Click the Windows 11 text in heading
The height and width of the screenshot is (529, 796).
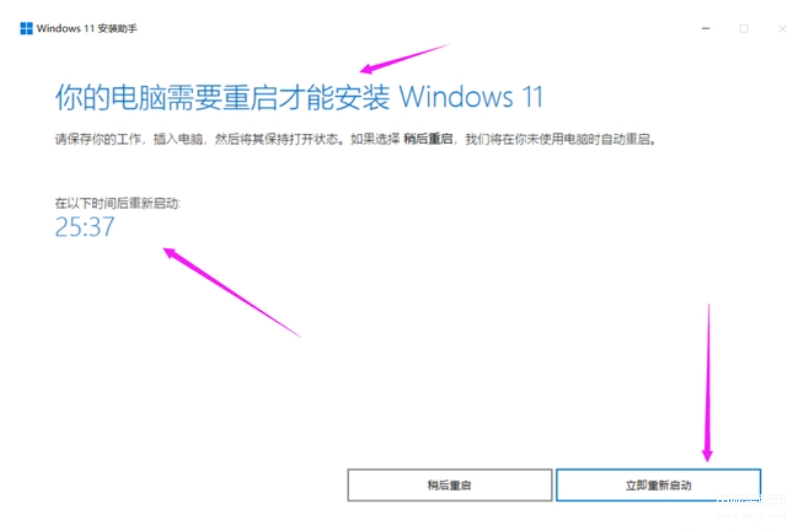(471, 97)
